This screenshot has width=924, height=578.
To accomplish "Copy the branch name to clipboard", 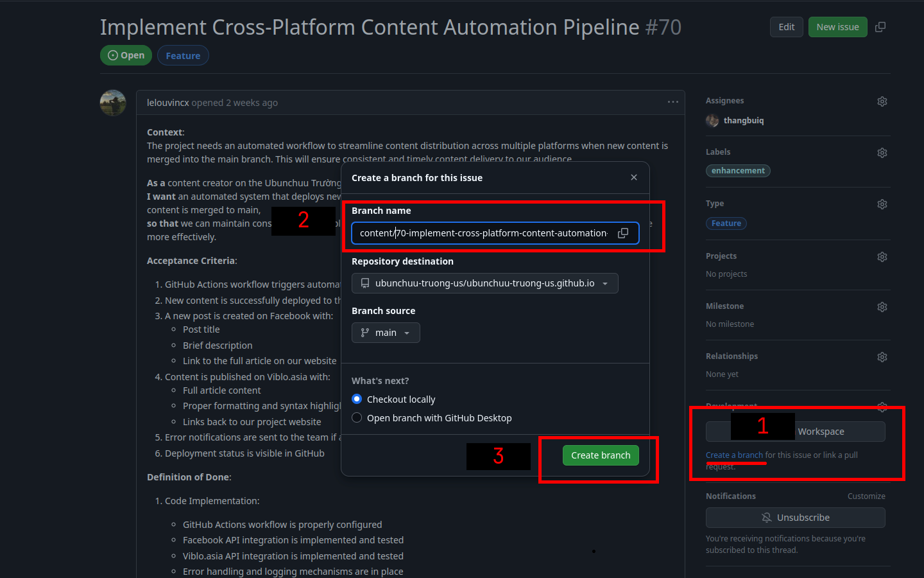I will [x=622, y=233].
